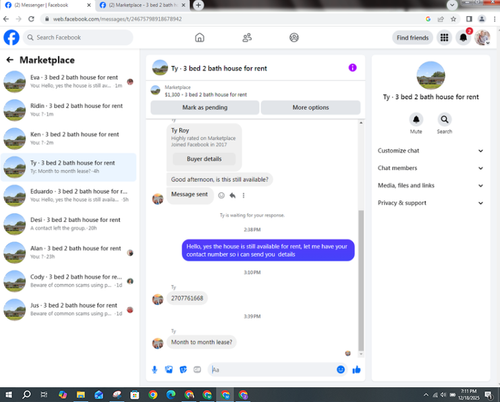Click the chat vertical scrollbar thumb
The width and height of the screenshot is (500, 402).
click(361, 280)
